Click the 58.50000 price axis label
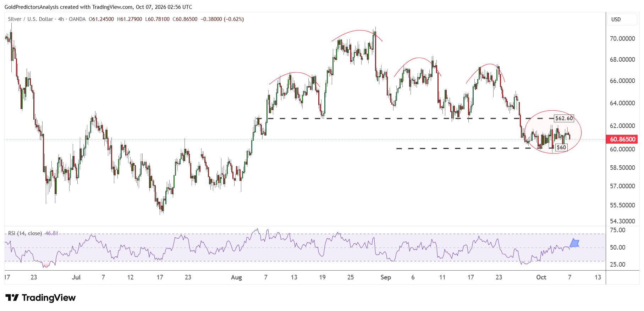Screen dimensions: 644x311 click(x=622, y=168)
